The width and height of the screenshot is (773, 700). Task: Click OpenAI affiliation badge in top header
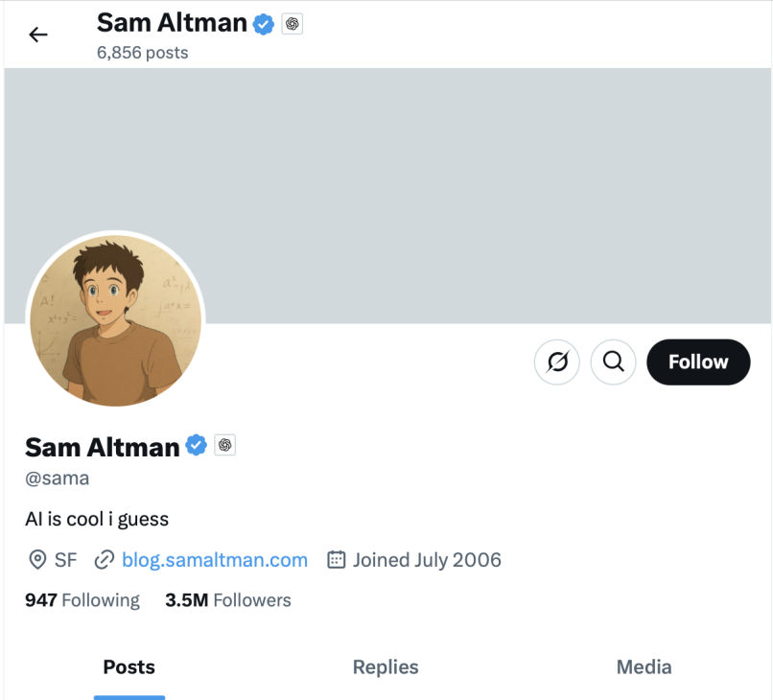(x=293, y=24)
